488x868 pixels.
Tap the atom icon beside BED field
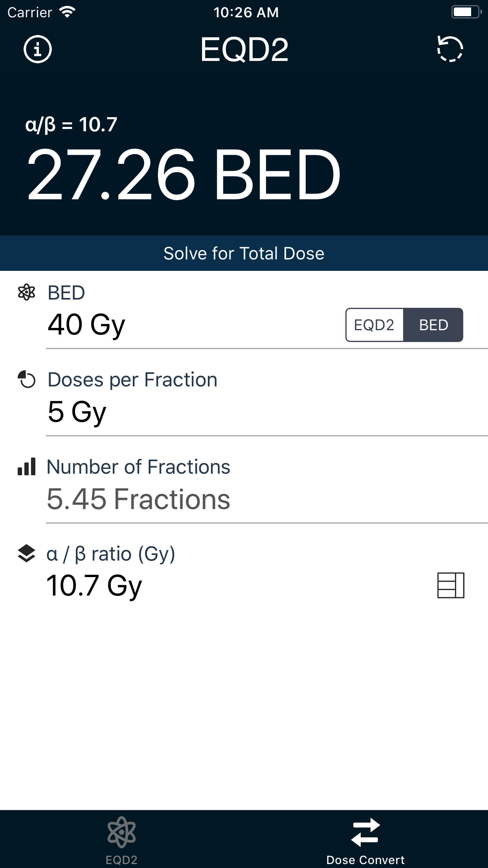point(27,292)
